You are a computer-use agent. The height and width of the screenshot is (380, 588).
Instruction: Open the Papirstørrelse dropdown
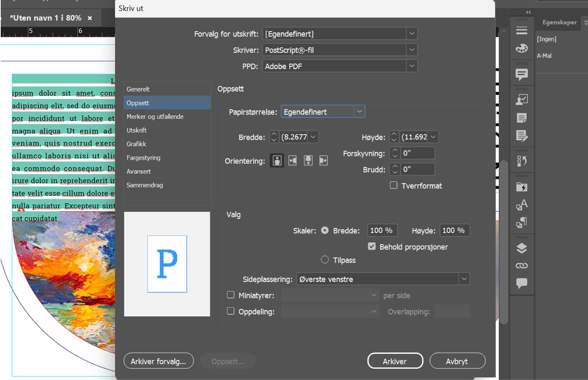323,112
